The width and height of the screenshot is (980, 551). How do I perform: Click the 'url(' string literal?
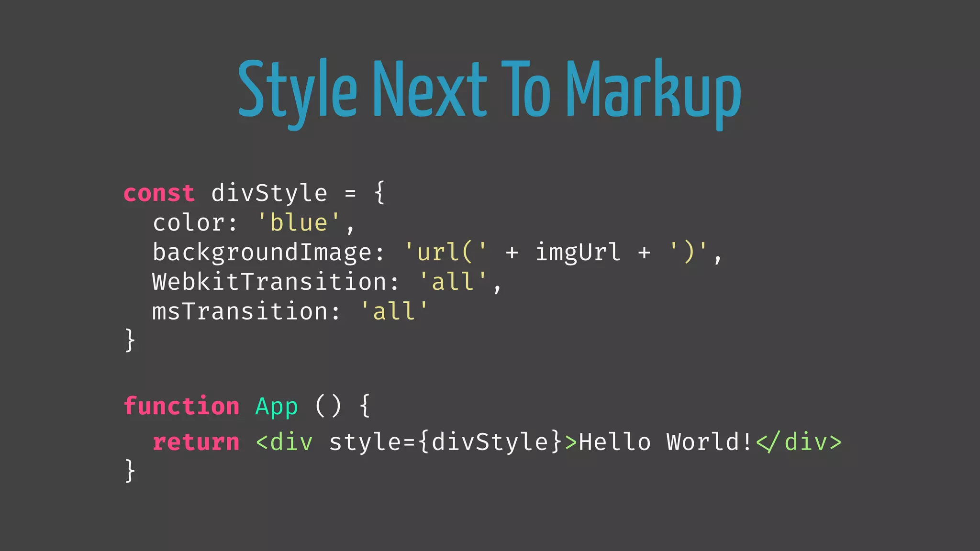coord(445,252)
